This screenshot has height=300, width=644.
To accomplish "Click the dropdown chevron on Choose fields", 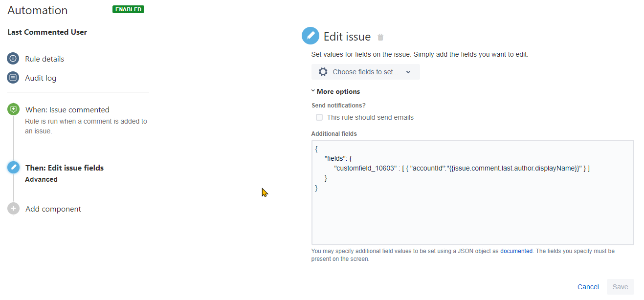I will pos(408,72).
